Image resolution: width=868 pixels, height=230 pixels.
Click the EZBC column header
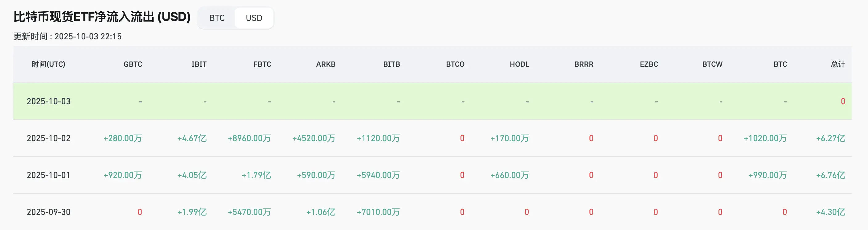tap(649, 64)
